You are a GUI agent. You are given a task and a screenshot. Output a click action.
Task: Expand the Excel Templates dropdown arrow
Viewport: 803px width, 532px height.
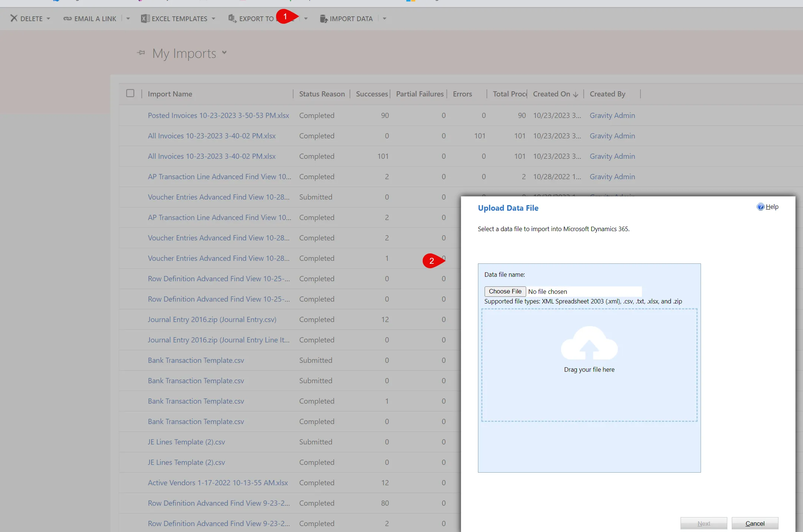[x=213, y=19]
